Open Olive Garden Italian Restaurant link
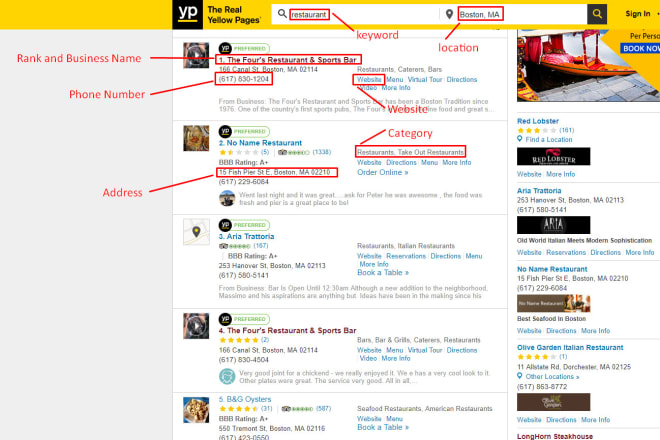Viewport: 660px width, 440px height. pos(570,347)
